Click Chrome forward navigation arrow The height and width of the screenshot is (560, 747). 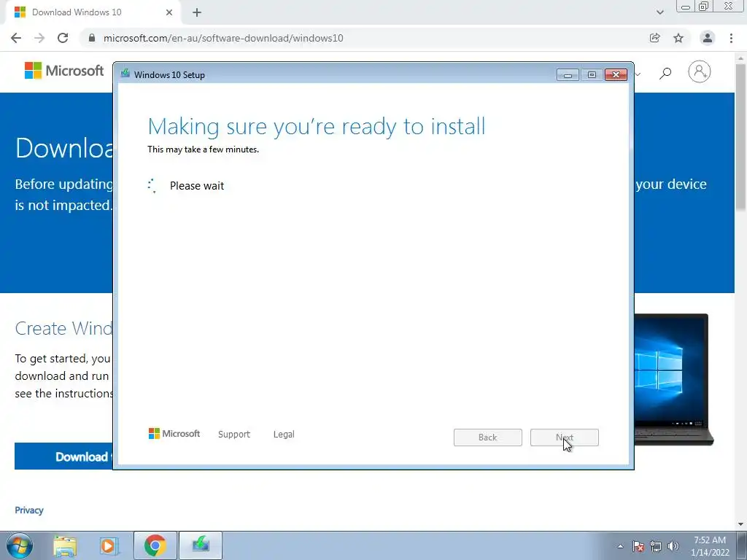pos(39,38)
